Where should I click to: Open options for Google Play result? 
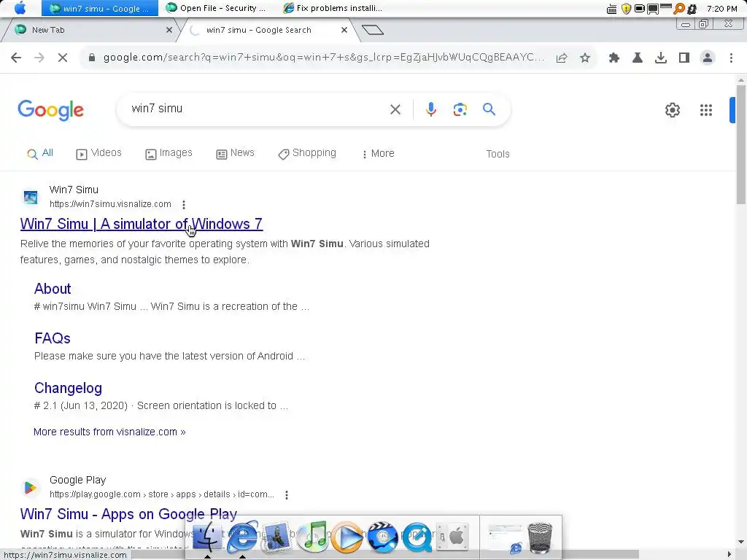tap(287, 495)
